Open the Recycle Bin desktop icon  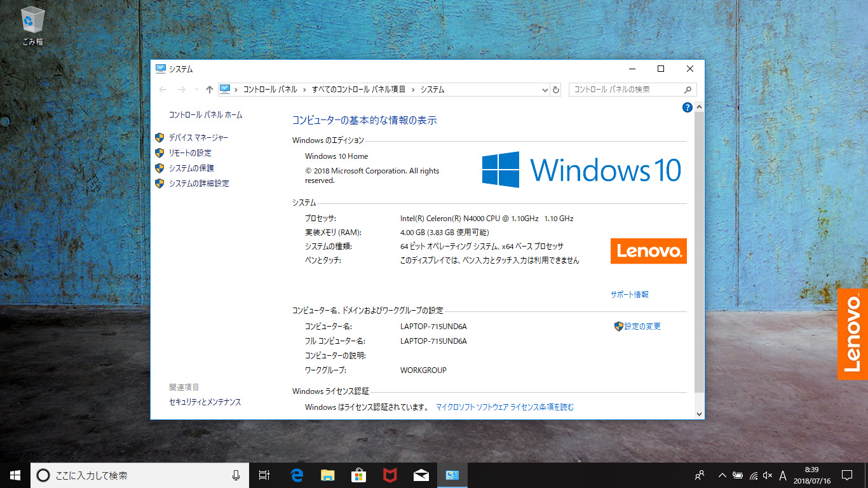click(32, 26)
